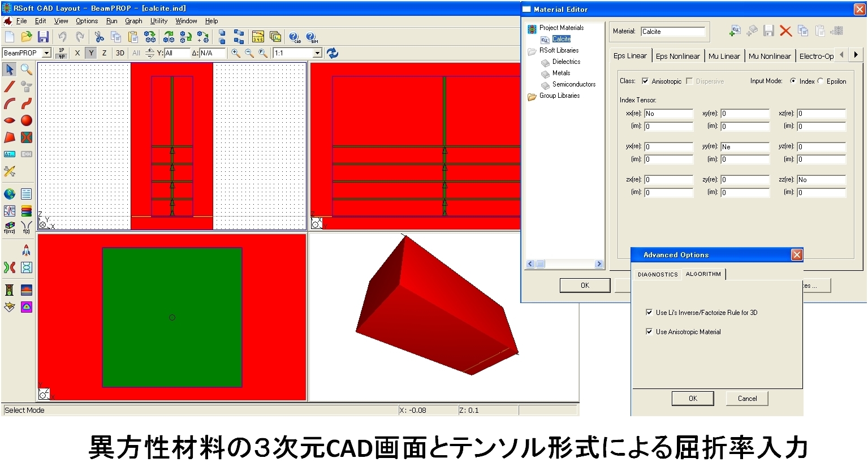Image resolution: width=868 pixels, height=471 pixels.
Task: Toggle the Z view axis button
Action: 104,53
